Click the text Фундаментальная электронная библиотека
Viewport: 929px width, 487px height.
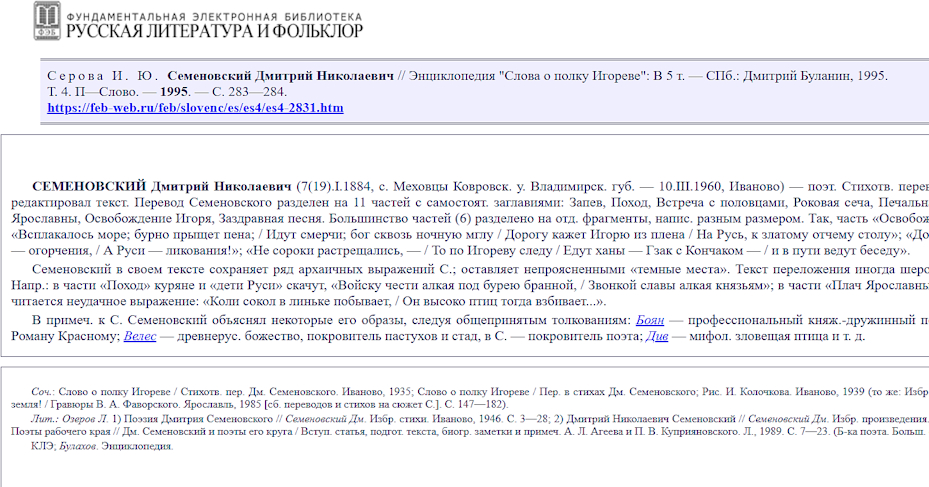[x=214, y=17]
